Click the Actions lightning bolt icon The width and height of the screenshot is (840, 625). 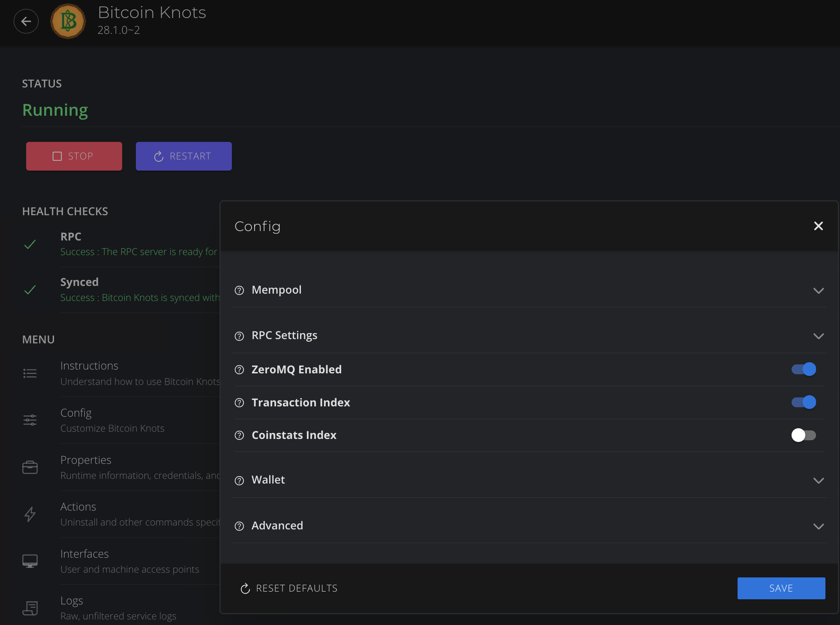pyautogui.click(x=30, y=514)
